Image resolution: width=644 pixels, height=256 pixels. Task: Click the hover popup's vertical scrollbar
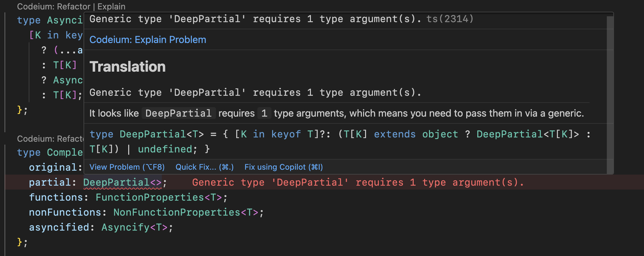click(610, 94)
